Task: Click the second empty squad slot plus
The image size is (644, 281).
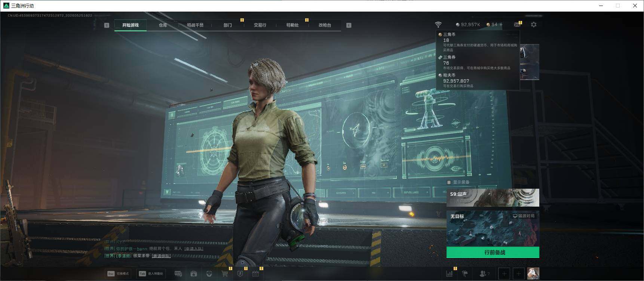Action: click(x=518, y=274)
